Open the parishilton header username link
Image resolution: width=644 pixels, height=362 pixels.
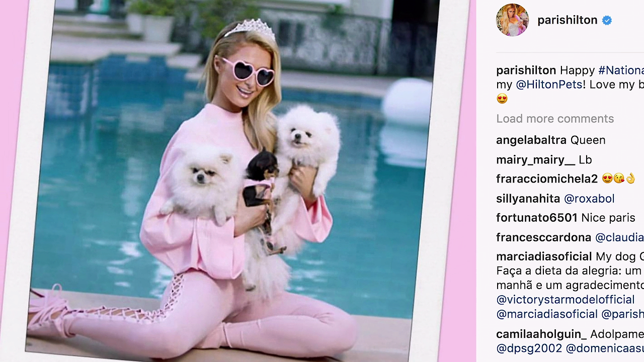tap(567, 20)
